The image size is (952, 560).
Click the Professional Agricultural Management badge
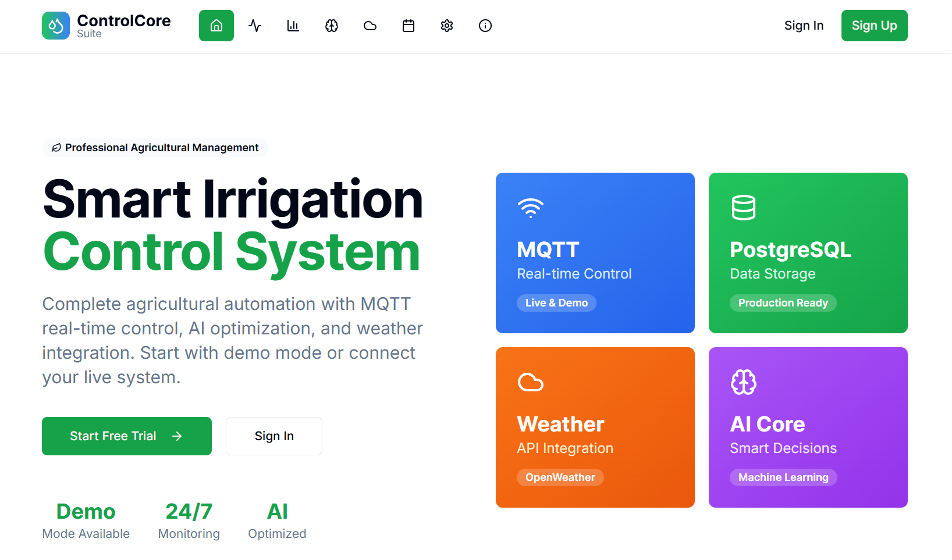(155, 148)
